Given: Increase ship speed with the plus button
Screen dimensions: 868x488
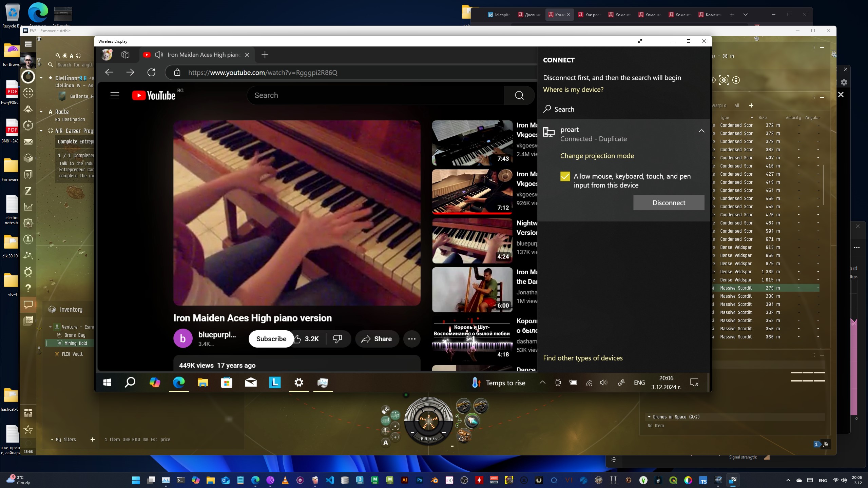Looking at the screenshot, I should click(x=444, y=432).
